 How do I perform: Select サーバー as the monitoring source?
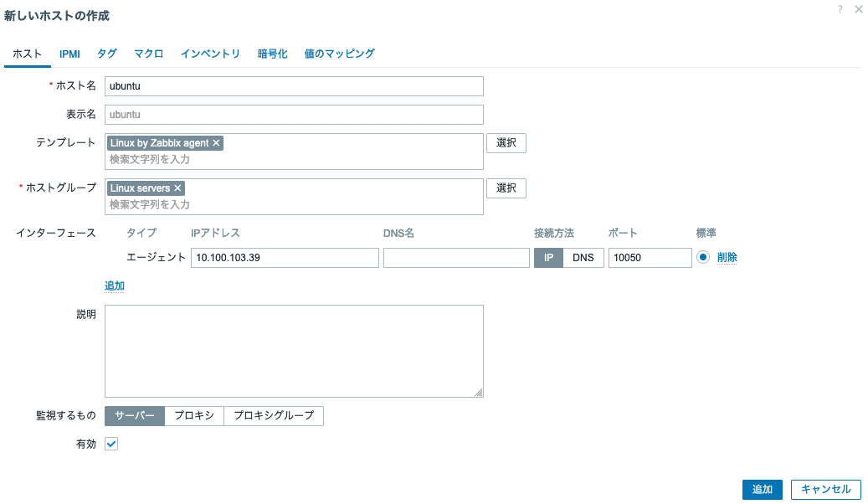(135, 416)
